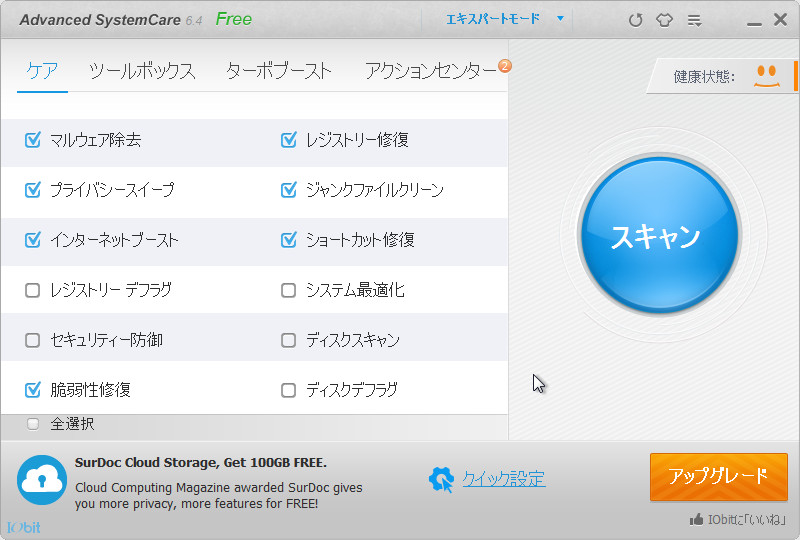Close the Advanced SystemCare window

780,20
